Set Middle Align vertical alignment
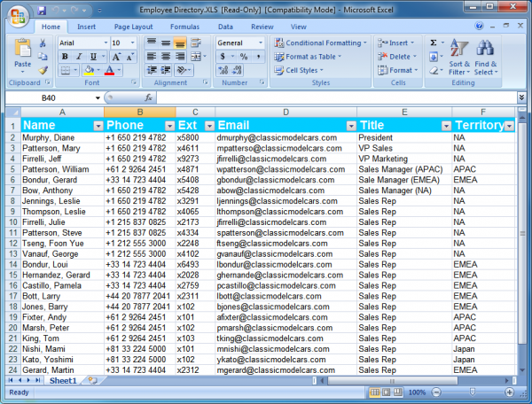532x404 pixels. coord(166,43)
